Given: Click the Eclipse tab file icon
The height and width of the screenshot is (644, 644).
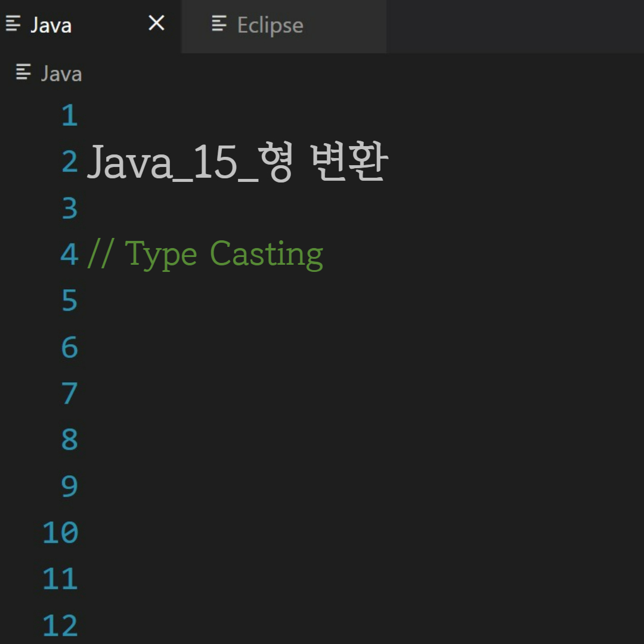Looking at the screenshot, I should click(x=219, y=23).
